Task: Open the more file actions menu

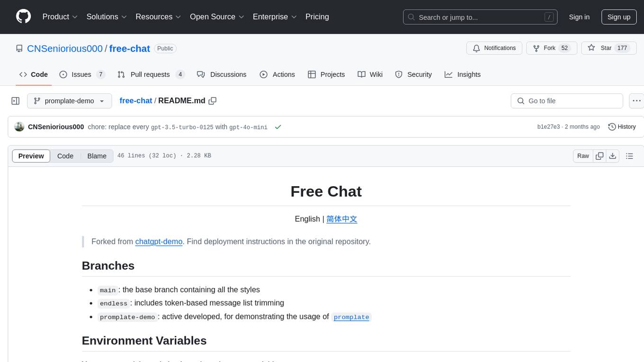Action: [636, 101]
